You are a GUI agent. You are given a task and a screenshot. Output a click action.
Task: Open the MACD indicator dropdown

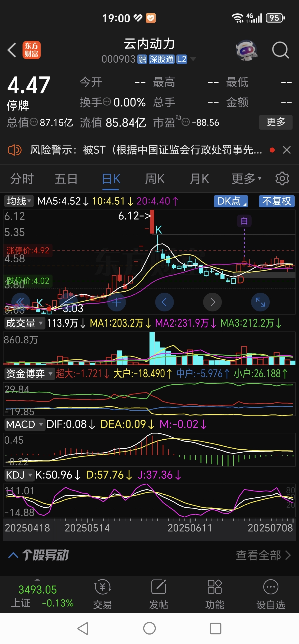25,424
